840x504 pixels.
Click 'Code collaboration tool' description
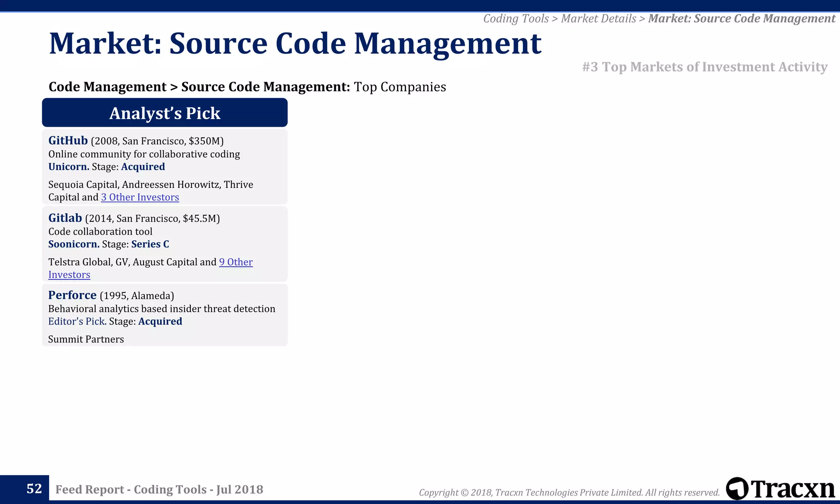click(x=100, y=232)
